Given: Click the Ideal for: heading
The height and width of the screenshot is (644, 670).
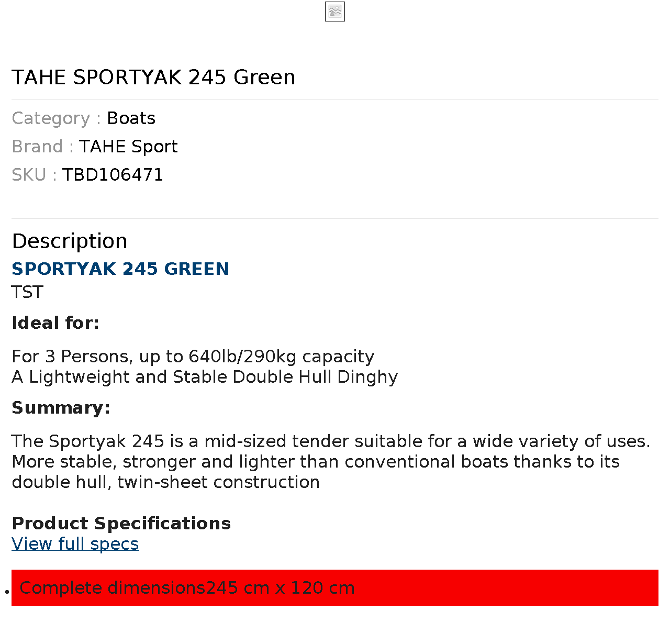Looking at the screenshot, I should (x=55, y=323).
